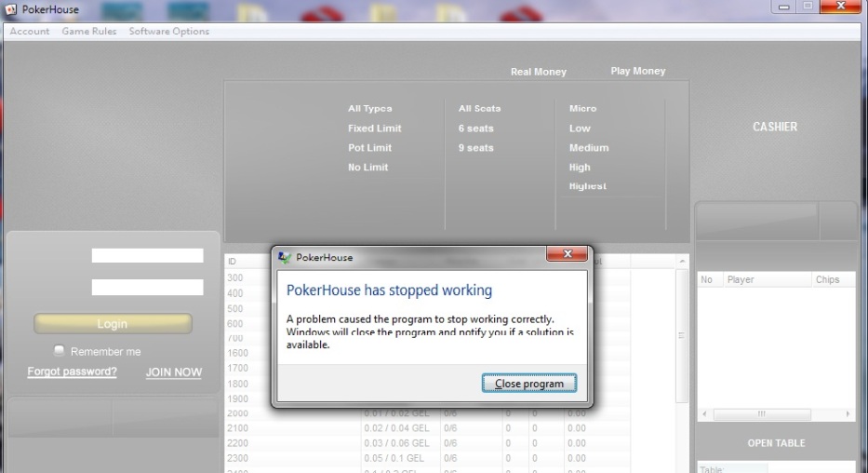Click the table list vertical scrollbar thumb
Image resolution: width=868 pixels, height=473 pixels.
coord(681,335)
